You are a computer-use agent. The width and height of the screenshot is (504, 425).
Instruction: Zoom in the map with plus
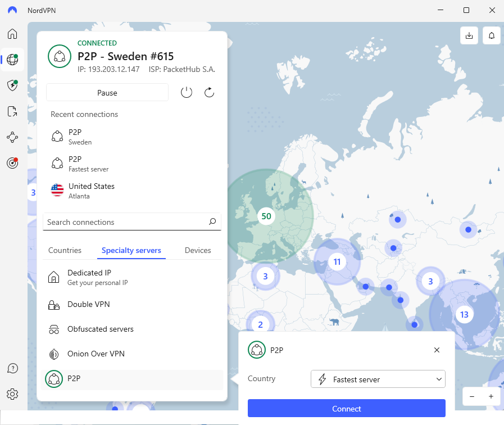491,396
